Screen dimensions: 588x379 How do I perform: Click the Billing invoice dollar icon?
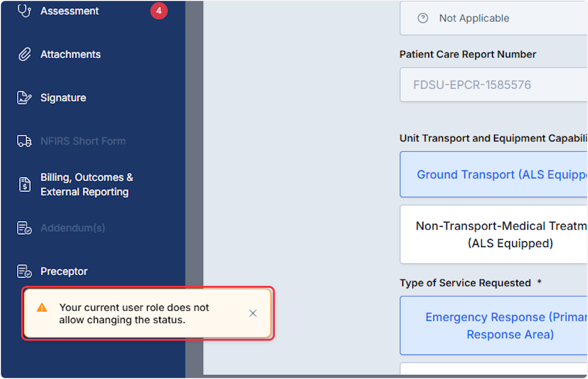[x=24, y=185]
